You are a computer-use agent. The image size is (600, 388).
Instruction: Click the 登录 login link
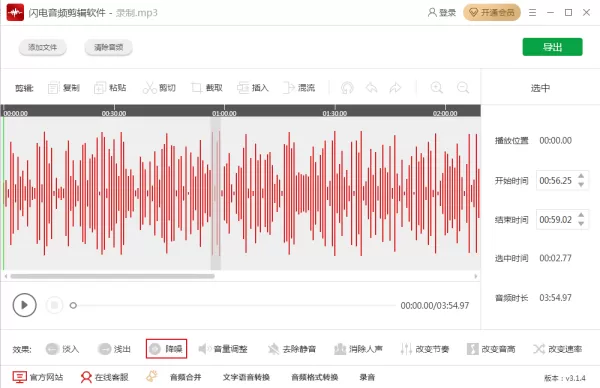(x=442, y=13)
